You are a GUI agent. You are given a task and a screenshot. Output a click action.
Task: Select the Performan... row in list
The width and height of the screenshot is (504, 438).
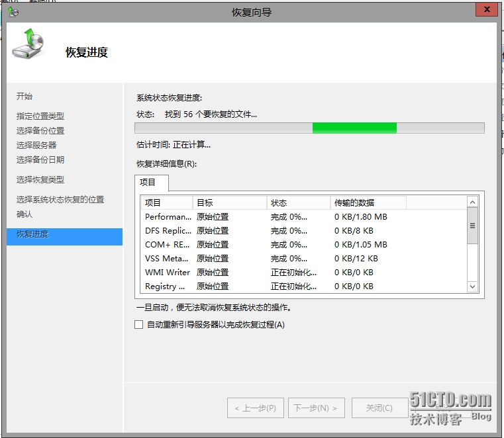coord(304,217)
